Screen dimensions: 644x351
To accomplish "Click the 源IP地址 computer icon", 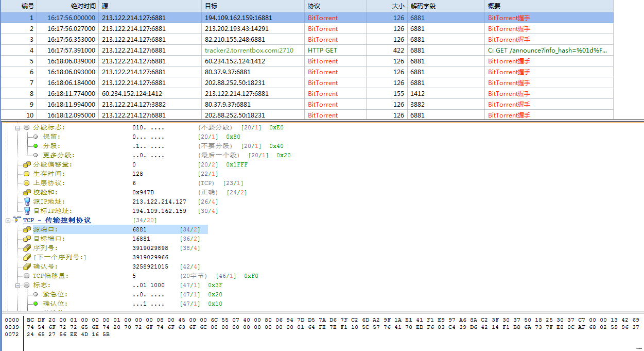I will point(27,202).
